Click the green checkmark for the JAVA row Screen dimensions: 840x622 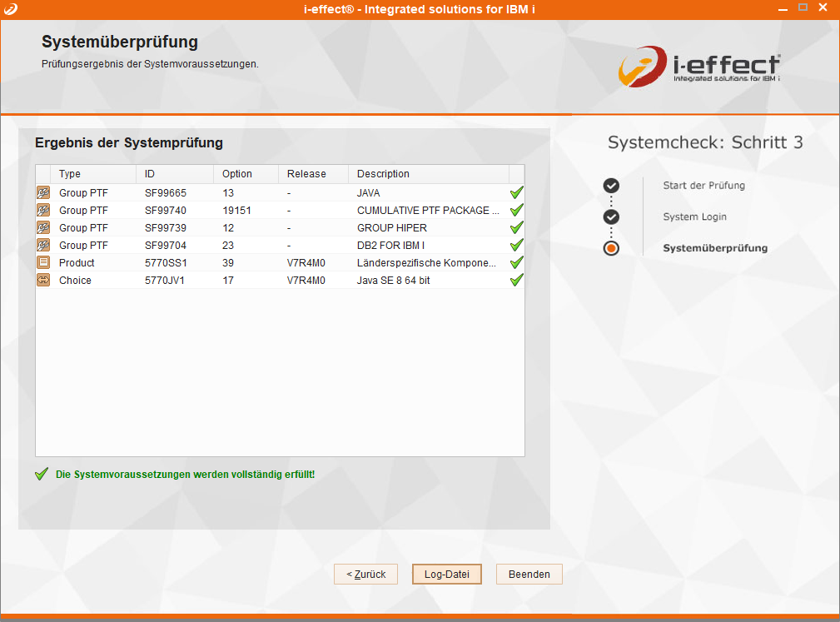tap(516, 192)
